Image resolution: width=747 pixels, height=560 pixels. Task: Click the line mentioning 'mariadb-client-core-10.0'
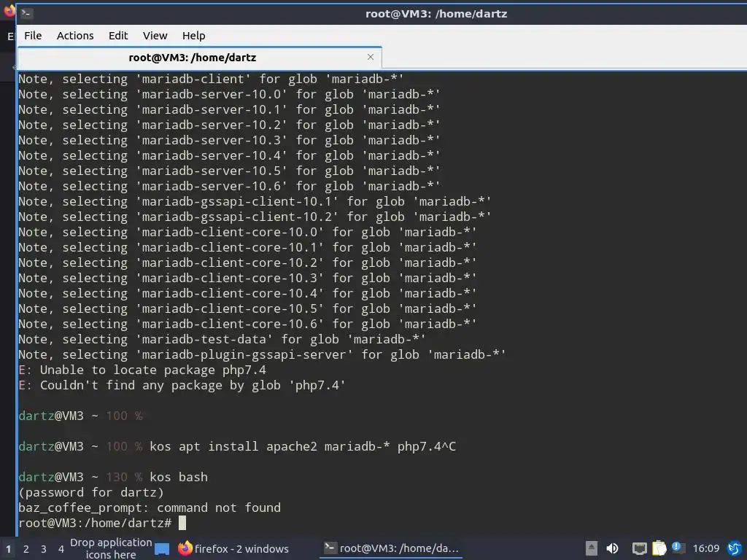(247, 232)
